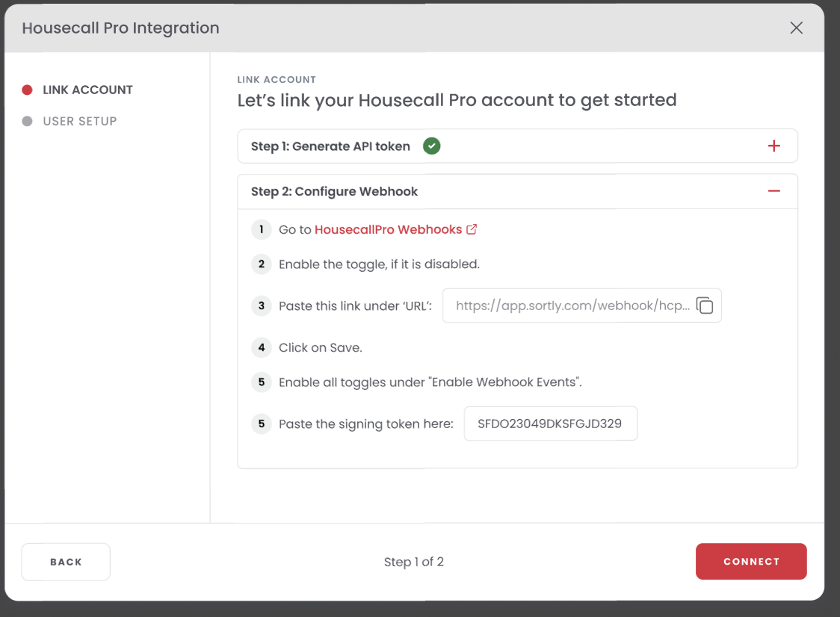Click 'Paste the signing token here' label

pyautogui.click(x=366, y=424)
